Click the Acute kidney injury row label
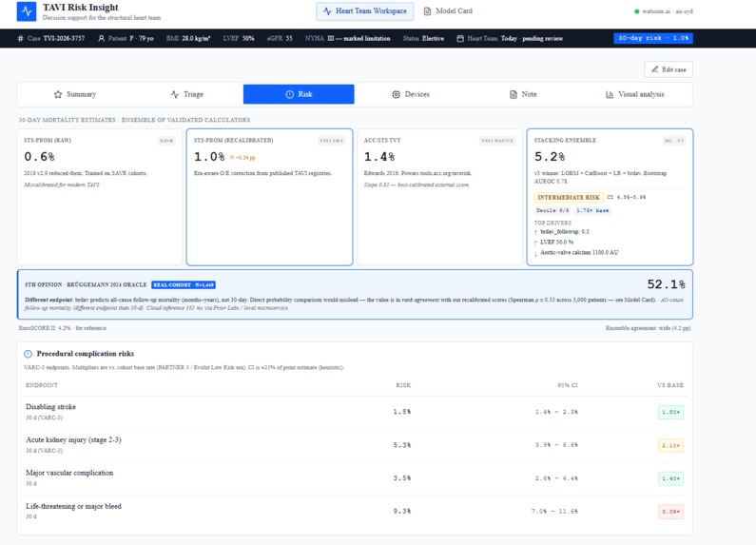 [73, 439]
